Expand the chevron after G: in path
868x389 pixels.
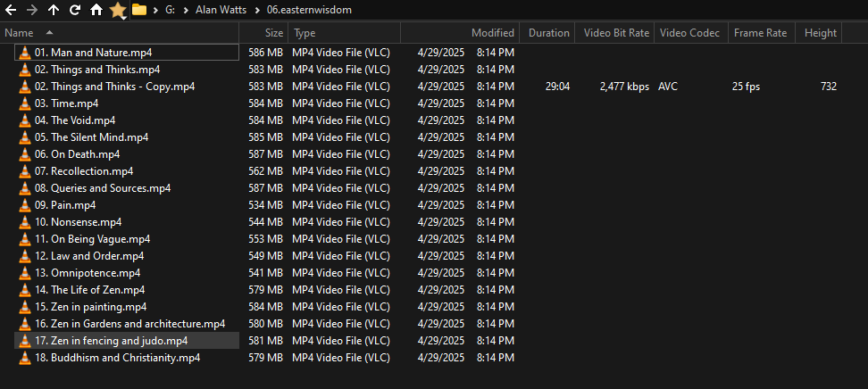(x=185, y=10)
